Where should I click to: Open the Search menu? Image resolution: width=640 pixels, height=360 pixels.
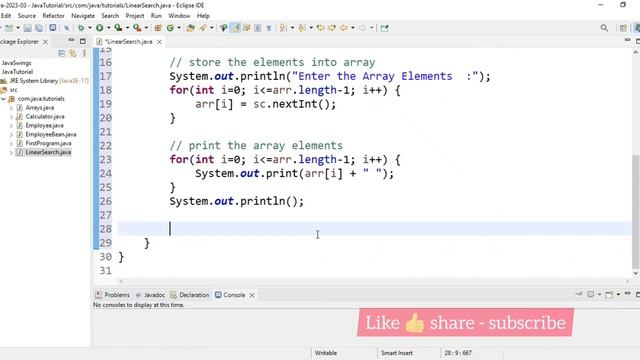[x=110, y=16]
